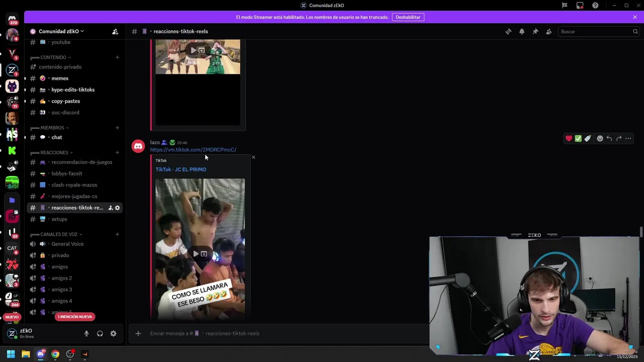
Task: Add channel to REACCIONES category
Action: (x=117, y=152)
